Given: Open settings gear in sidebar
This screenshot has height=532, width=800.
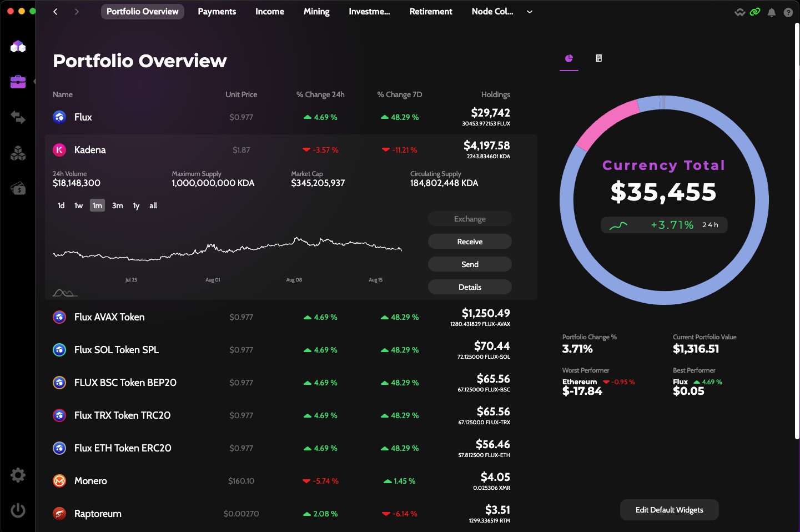Looking at the screenshot, I should coord(18,475).
